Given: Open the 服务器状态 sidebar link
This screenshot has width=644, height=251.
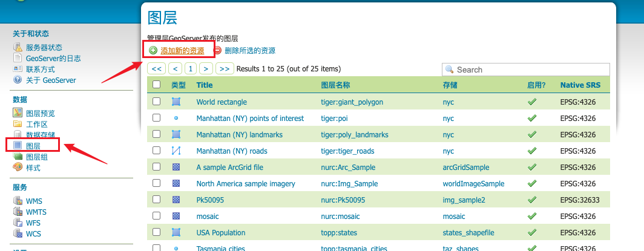Looking at the screenshot, I should pos(44,48).
